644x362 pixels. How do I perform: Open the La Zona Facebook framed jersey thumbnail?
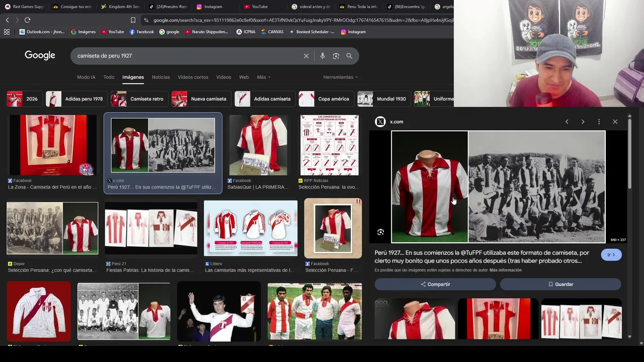[52, 145]
